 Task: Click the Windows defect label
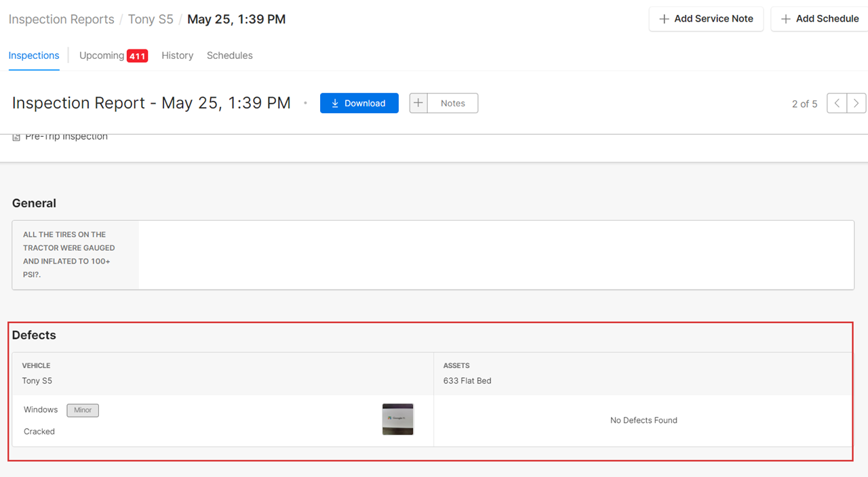click(41, 410)
